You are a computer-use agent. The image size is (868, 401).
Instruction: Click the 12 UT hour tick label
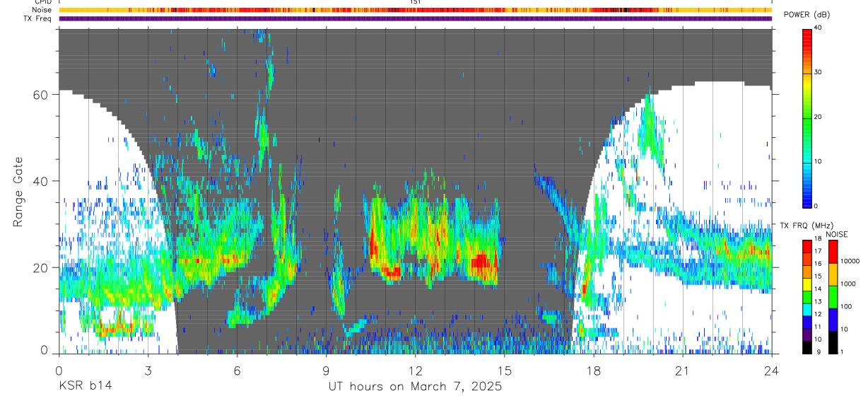click(x=416, y=371)
